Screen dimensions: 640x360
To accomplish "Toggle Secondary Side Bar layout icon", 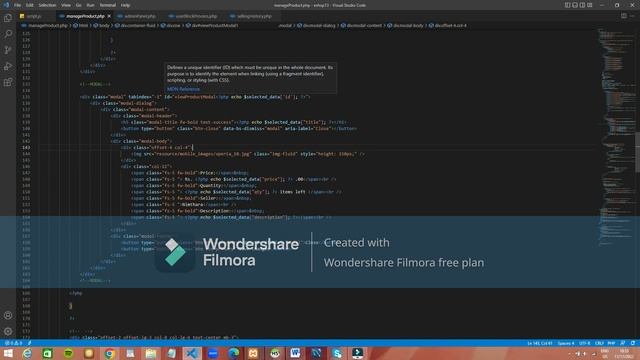I will [x=582, y=5].
